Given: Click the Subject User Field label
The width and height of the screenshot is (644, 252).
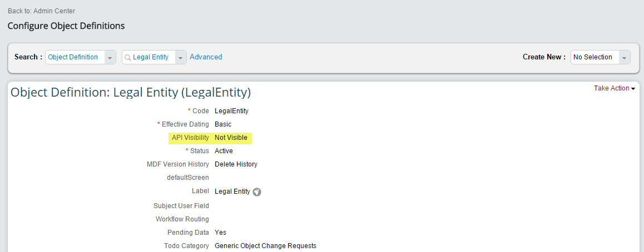Looking at the screenshot, I should tap(181, 206).
